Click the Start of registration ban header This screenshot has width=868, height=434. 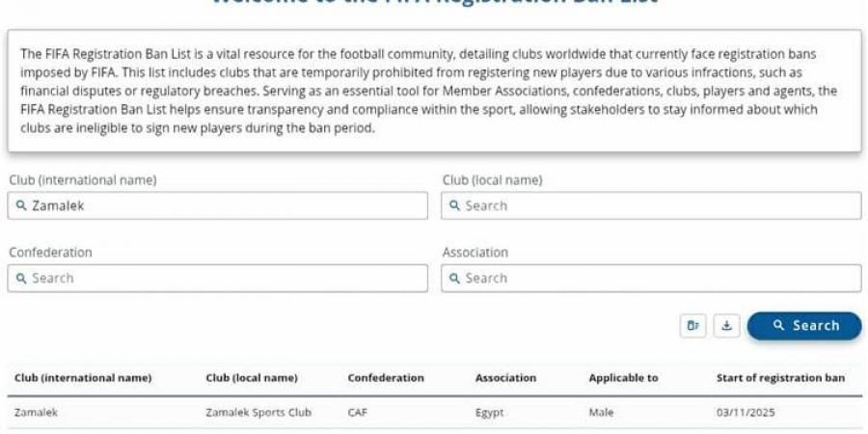pyautogui.click(x=780, y=378)
